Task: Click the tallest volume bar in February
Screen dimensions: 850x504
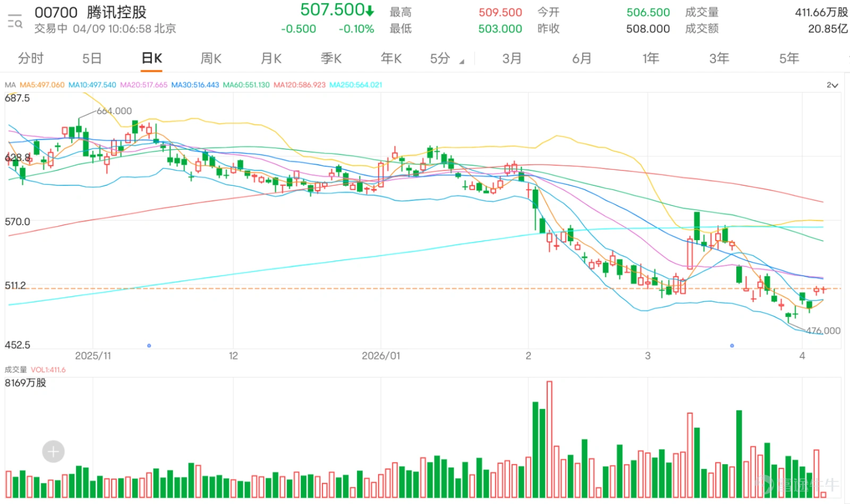Action: (x=549, y=439)
